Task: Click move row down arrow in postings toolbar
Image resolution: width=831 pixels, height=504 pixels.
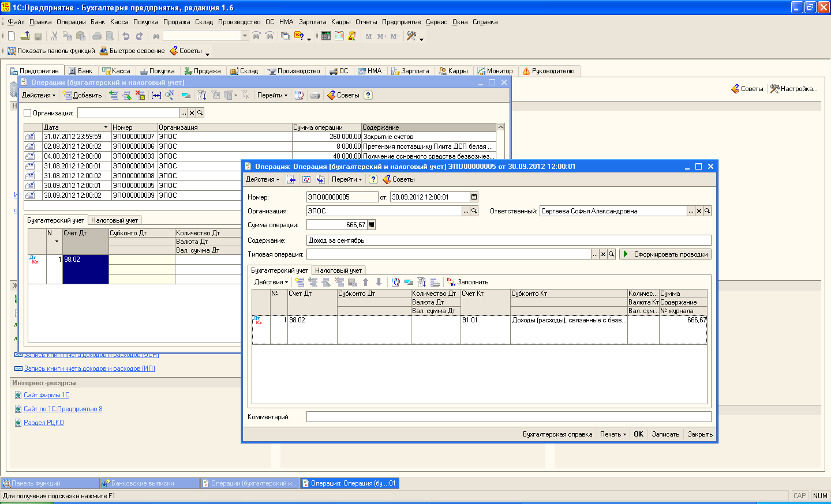Action: coord(379,282)
